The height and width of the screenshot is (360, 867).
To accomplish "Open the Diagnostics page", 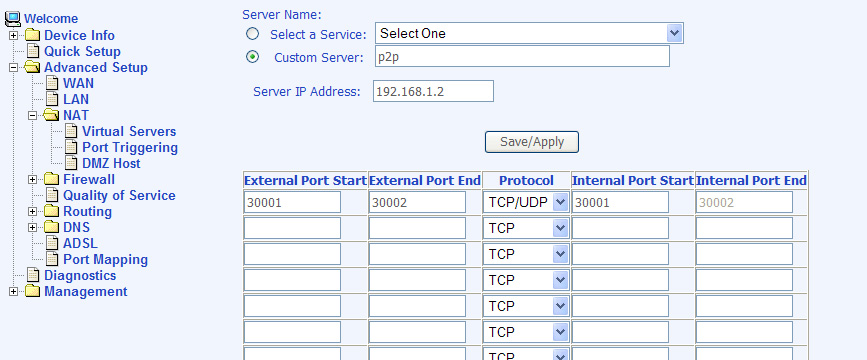I will pos(80,275).
